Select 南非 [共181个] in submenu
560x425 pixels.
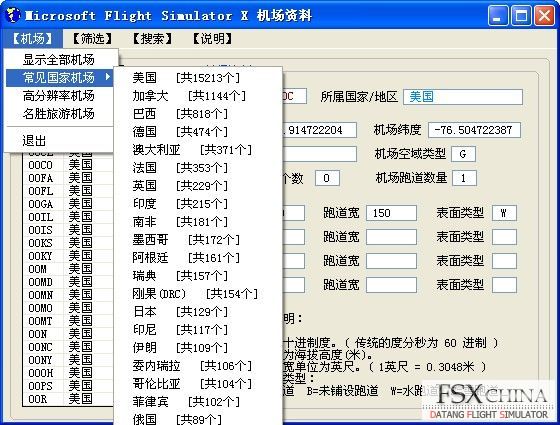(x=198, y=222)
